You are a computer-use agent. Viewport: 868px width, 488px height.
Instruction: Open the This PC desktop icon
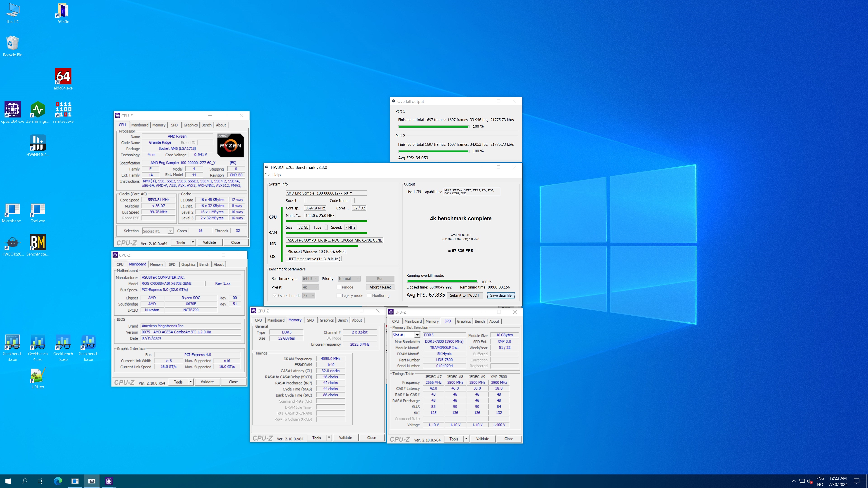pos(12,13)
